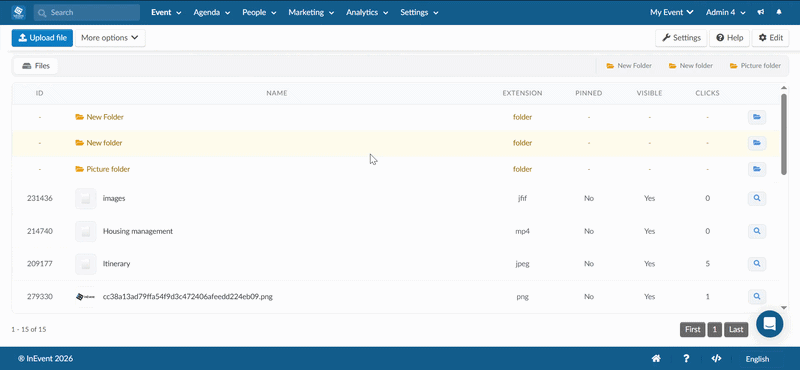800x370 pixels.
Task: Preview the cc38a13ad79 png file magnifier
Action: pyautogui.click(x=757, y=297)
